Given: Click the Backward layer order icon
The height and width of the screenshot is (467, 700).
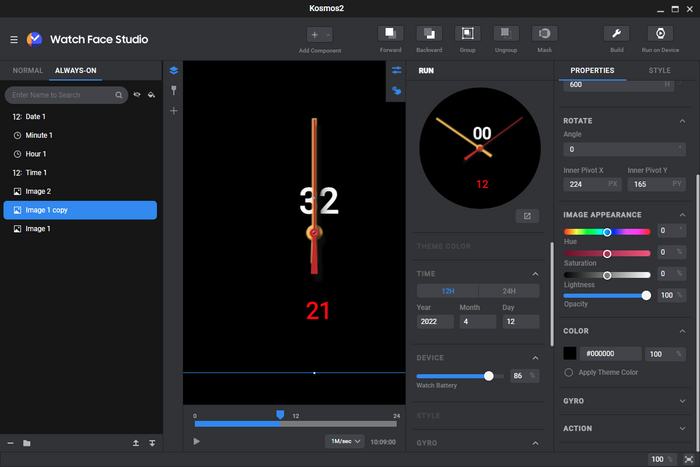Looking at the screenshot, I should point(429,34).
